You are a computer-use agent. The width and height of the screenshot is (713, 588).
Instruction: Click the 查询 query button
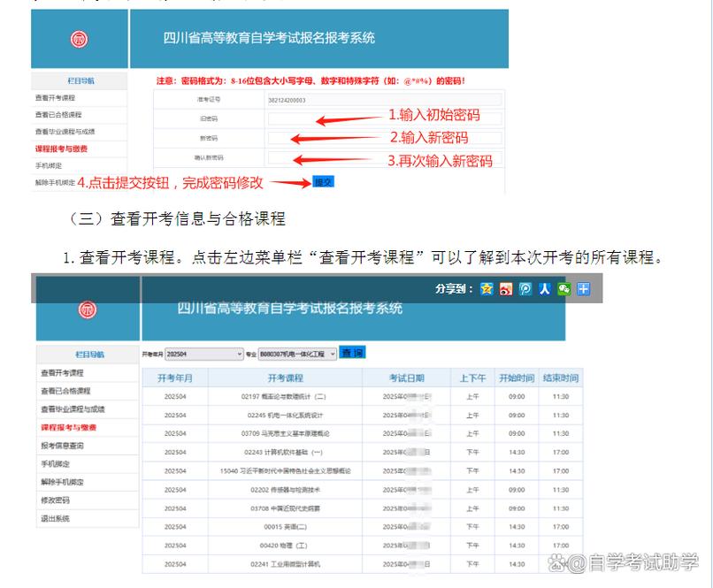351,354
